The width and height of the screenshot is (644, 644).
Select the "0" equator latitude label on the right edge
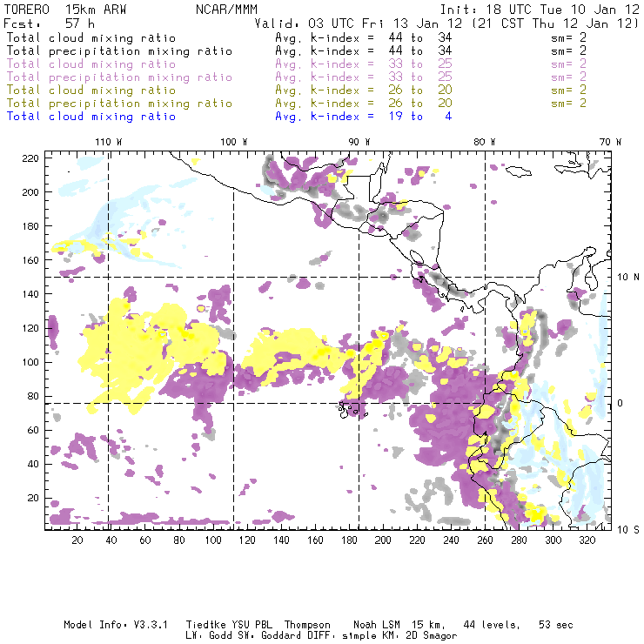tap(620, 403)
